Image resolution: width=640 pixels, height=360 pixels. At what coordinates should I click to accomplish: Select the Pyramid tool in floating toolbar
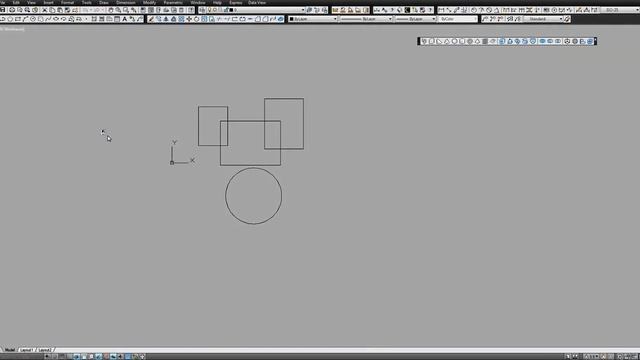pyautogui.click(x=477, y=41)
